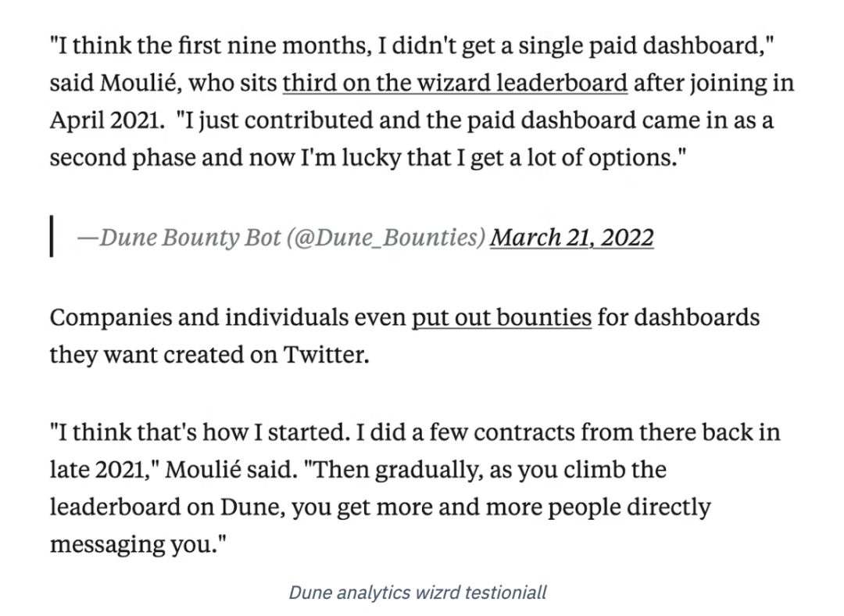The height and width of the screenshot is (616, 844).
Task: Click the 'Dune analytics wizrd testioniall' image caption
Action: tap(417, 593)
